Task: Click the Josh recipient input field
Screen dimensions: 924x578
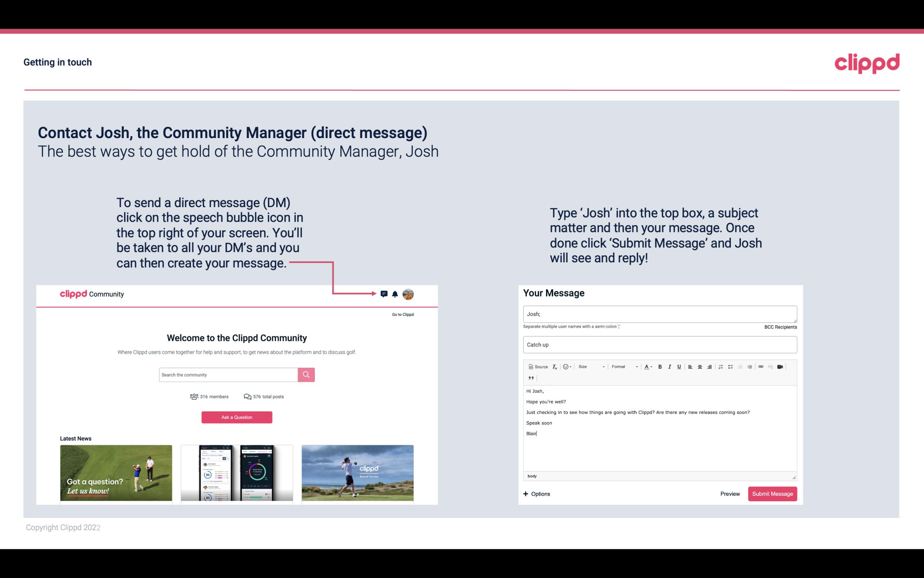Action: [659, 314]
